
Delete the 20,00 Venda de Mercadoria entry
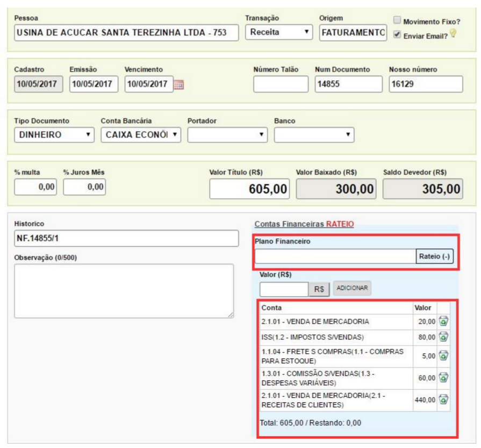pyautogui.click(x=444, y=322)
